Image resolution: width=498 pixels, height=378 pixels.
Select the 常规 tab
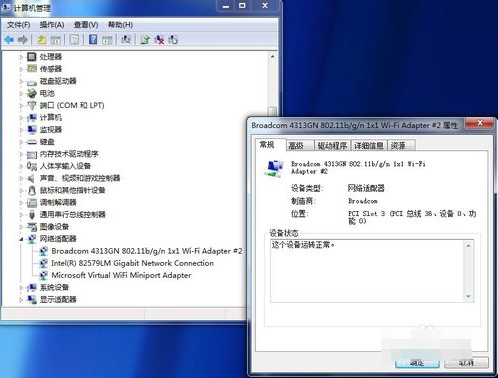coord(270,145)
